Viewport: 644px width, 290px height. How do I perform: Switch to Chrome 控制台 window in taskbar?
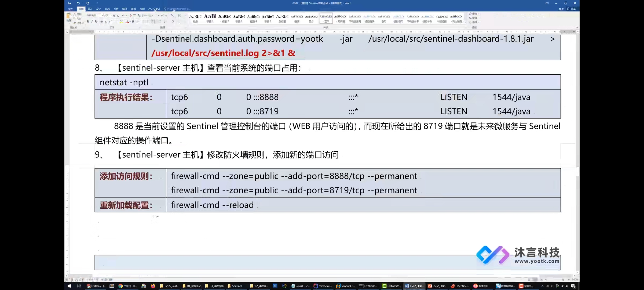click(128, 286)
